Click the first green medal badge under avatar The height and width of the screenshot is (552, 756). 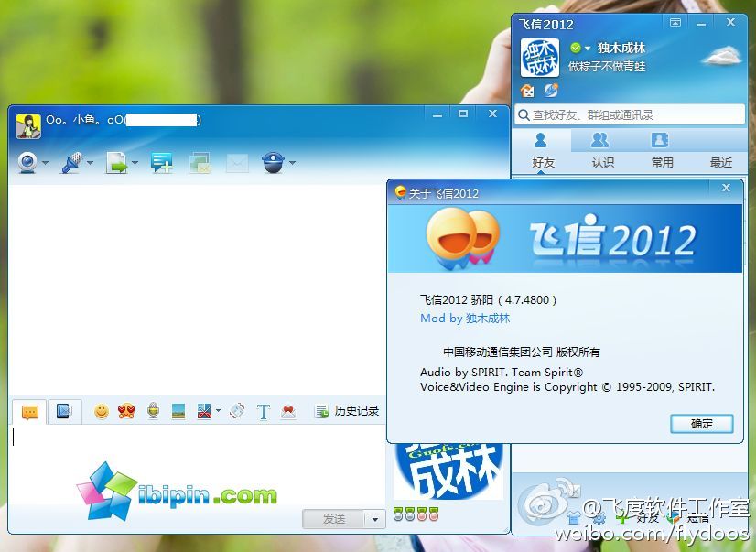(x=398, y=514)
